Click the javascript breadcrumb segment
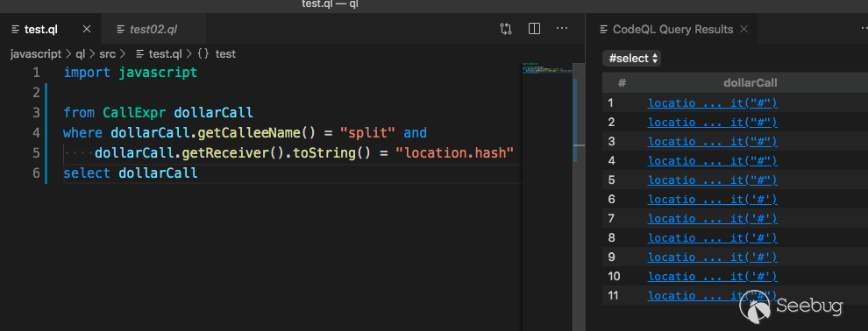 (36, 54)
